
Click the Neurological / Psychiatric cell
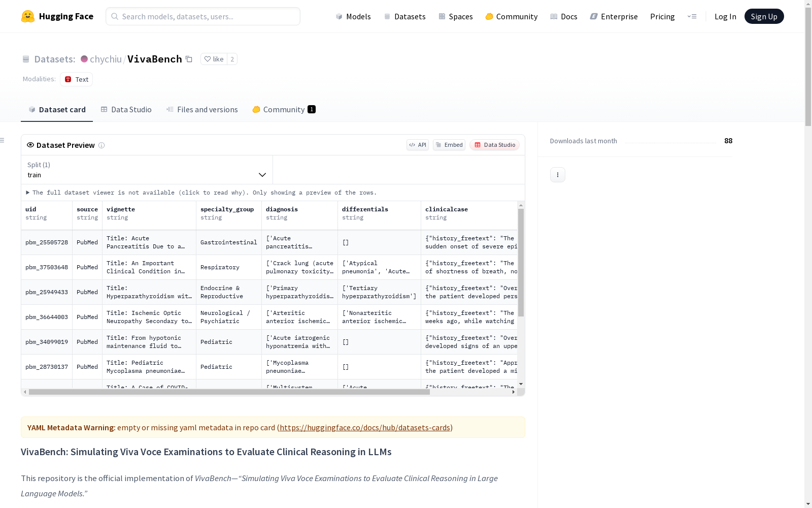pyautogui.click(x=229, y=317)
